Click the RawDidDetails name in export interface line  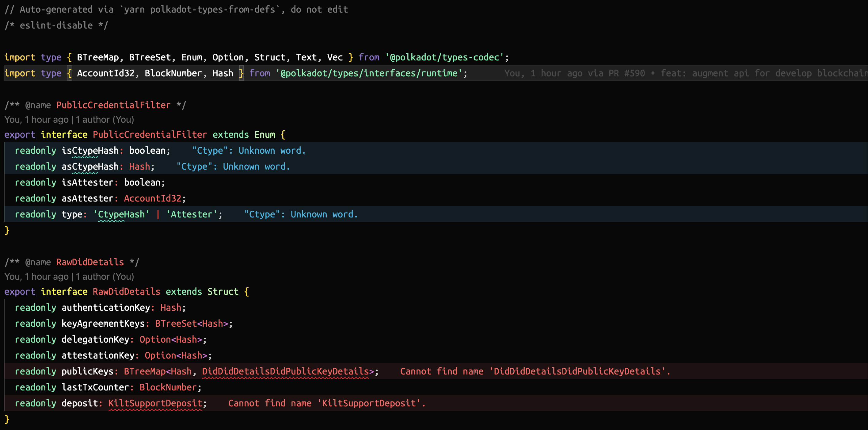126,291
